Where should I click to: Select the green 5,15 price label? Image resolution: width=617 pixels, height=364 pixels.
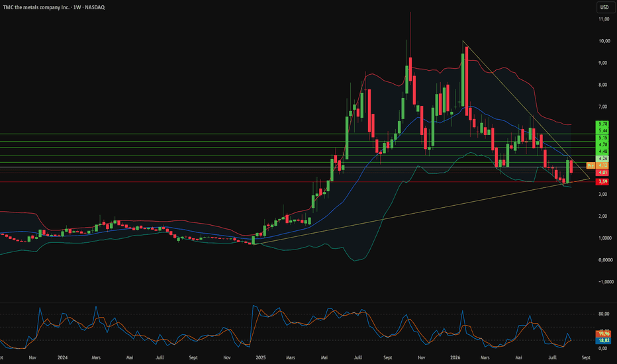602,138
